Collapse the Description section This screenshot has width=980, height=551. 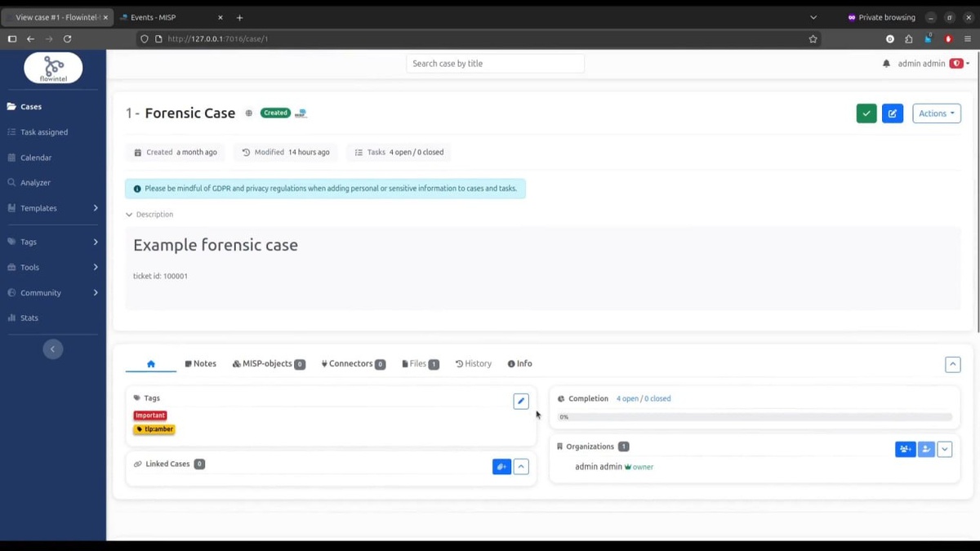point(149,215)
